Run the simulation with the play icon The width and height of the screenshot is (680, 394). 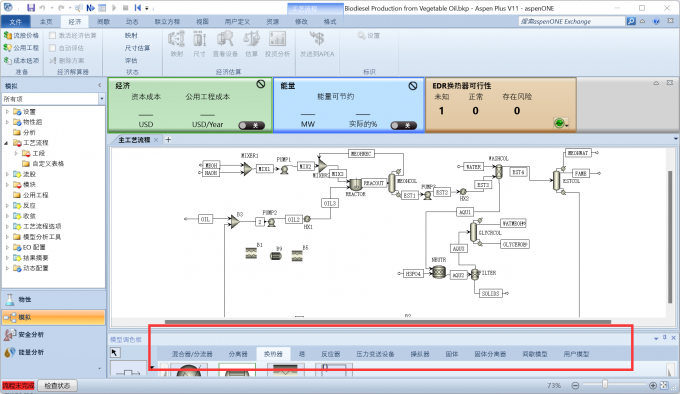[114, 8]
